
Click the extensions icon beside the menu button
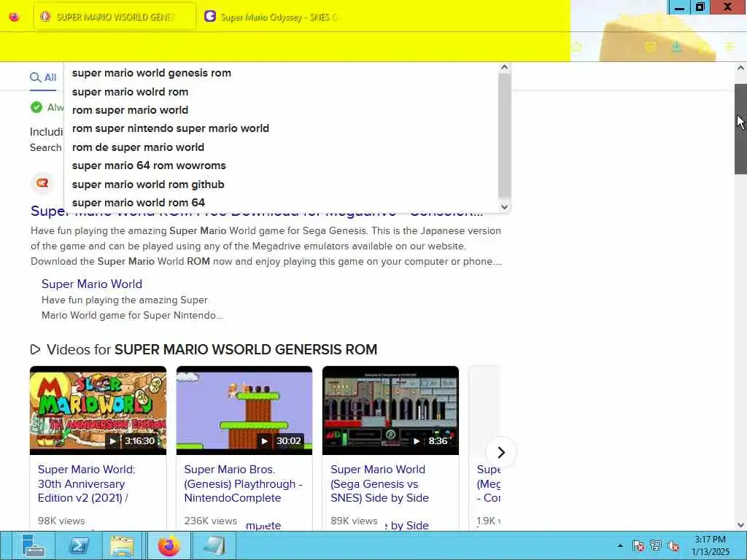pyautogui.click(x=704, y=47)
